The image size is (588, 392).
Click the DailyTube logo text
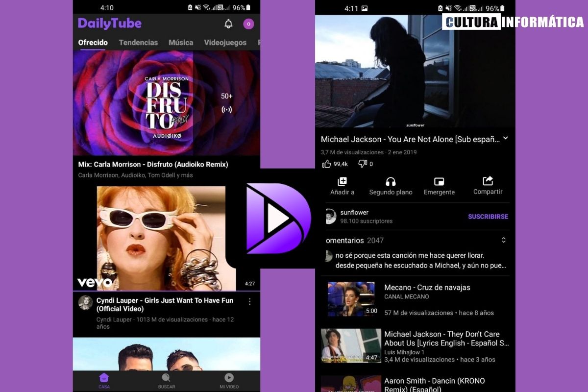click(x=110, y=24)
